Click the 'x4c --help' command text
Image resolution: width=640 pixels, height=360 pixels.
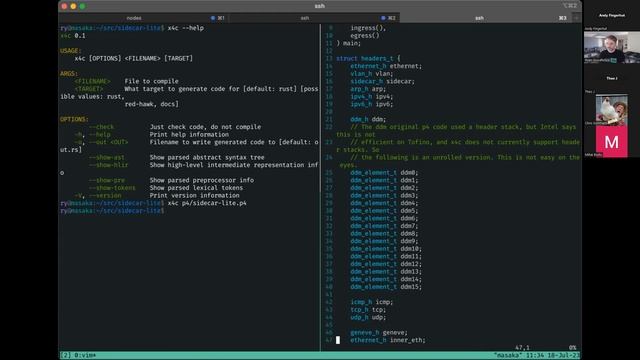tap(186, 28)
